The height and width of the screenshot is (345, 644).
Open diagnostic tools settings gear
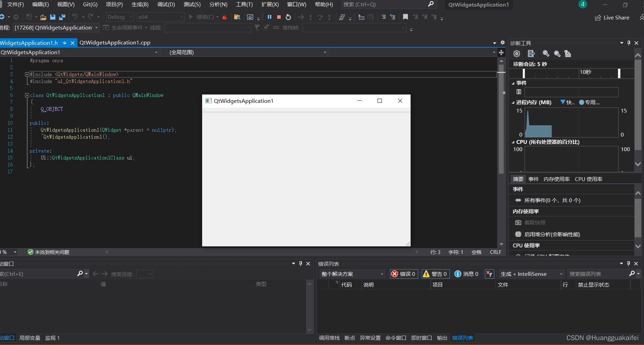point(516,54)
